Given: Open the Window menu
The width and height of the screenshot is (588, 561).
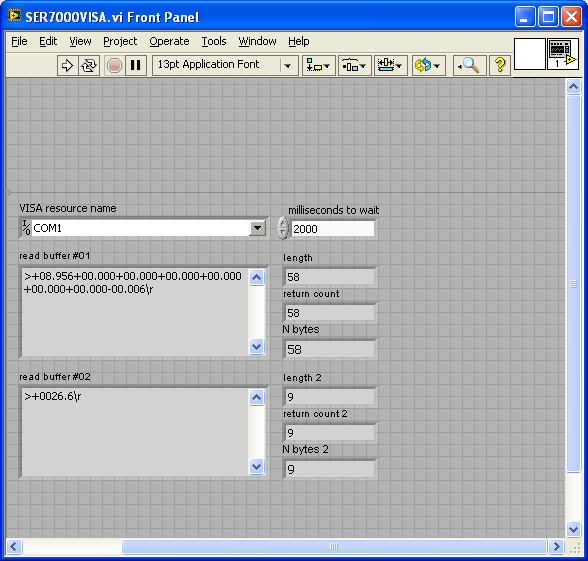Looking at the screenshot, I should (x=257, y=41).
